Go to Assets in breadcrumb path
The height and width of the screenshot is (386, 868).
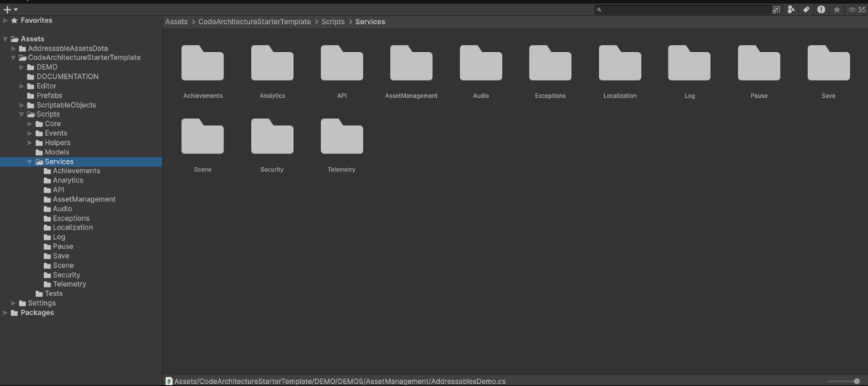176,22
